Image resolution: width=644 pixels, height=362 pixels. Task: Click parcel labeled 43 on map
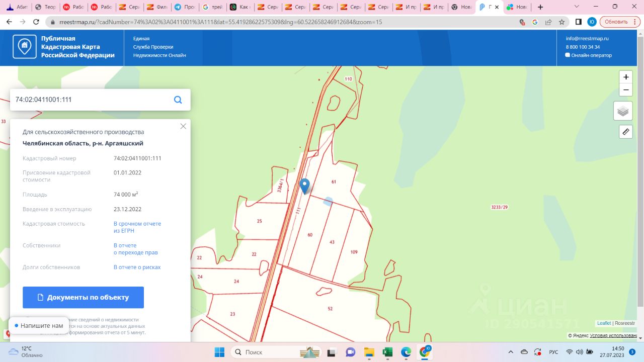coord(332,242)
